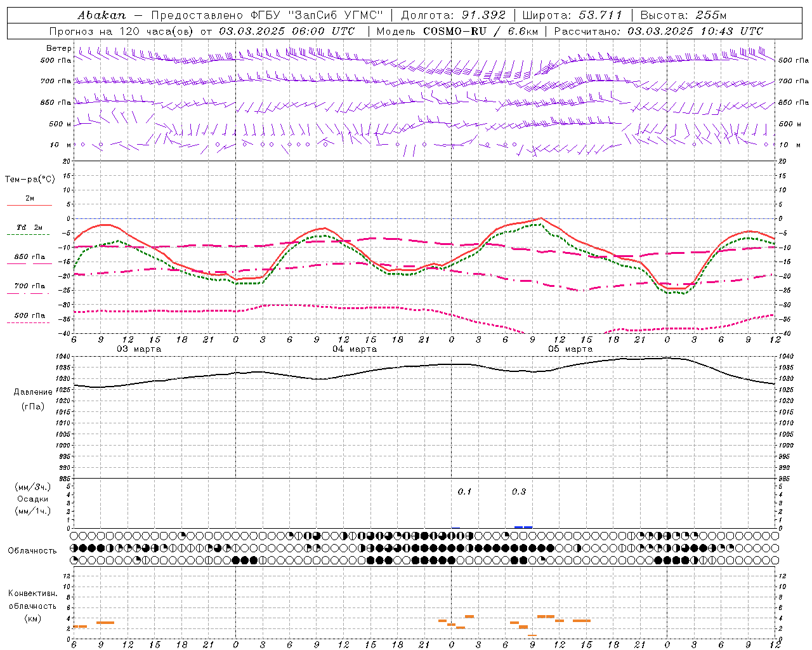
Task: Click the Осадки panel label
Action: tap(33, 499)
